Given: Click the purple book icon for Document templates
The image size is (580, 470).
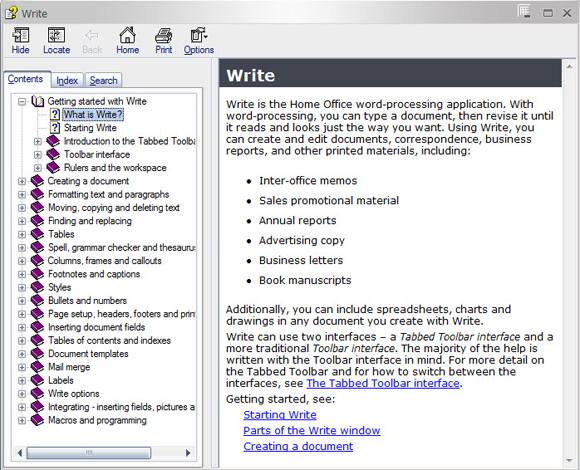Looking at the screenshot, I should pos(37,354).
